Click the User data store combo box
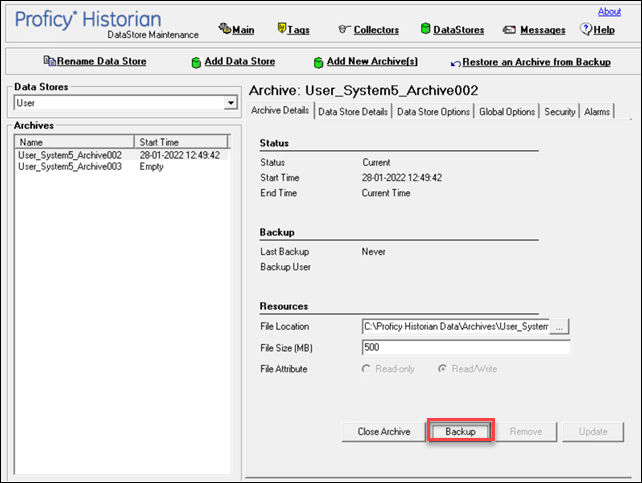The image size is (642, 483). tap(126, 103)
